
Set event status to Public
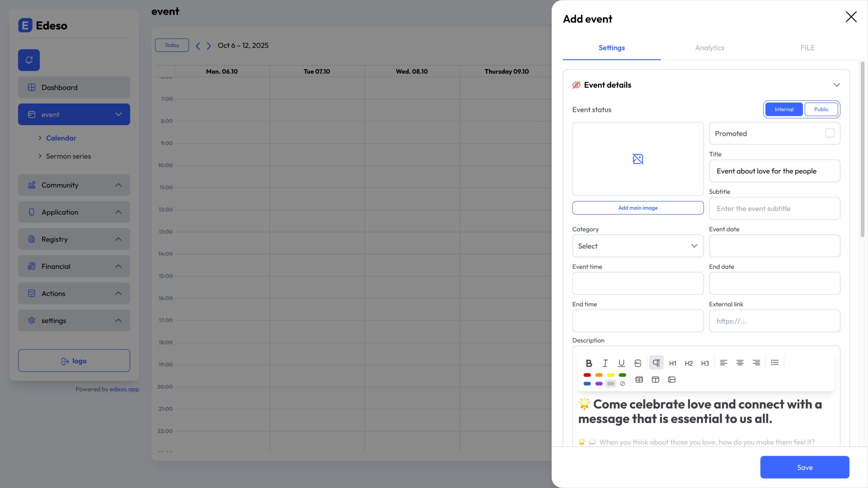click(821, 109)
